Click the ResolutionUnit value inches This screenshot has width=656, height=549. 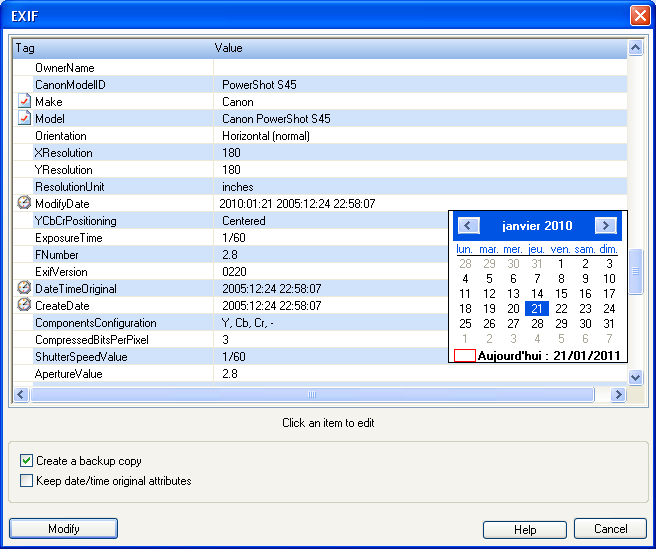pos(238,187)
